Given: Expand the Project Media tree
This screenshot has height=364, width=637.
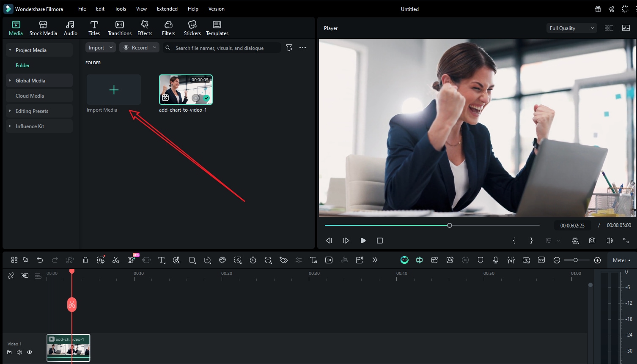Looking at the screenshot, I should click(x=10, y=50).
